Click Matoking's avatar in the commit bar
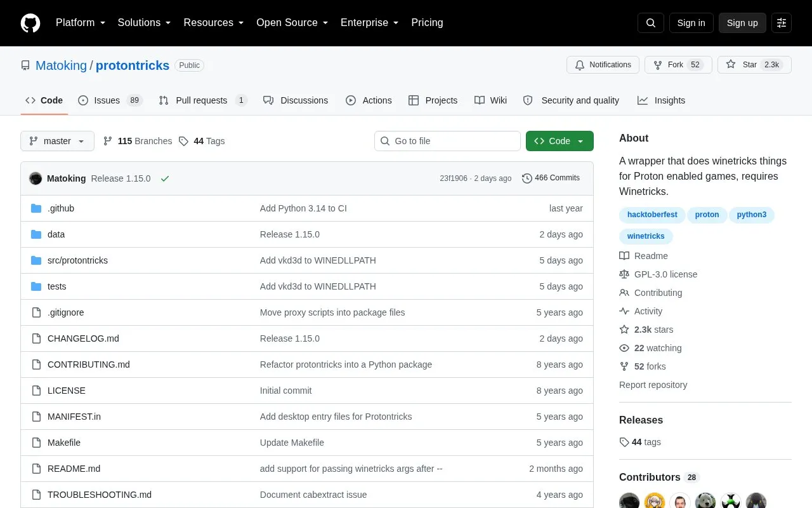Screen dimensions: 812x508 coord(36,178)
